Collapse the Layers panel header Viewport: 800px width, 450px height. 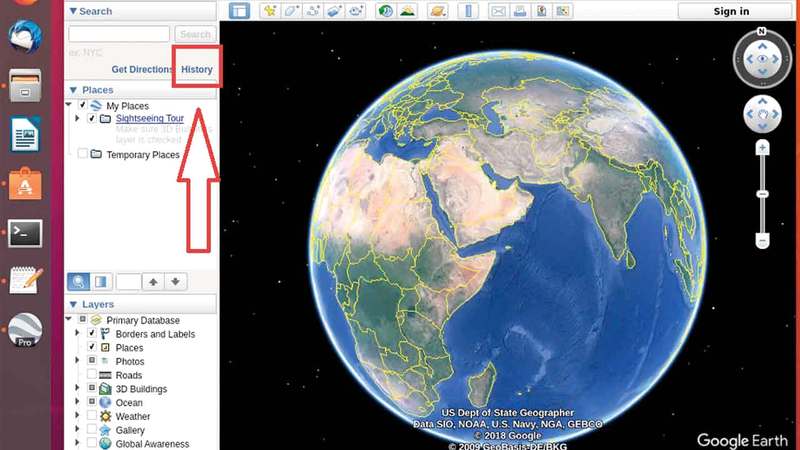(74, 304)
